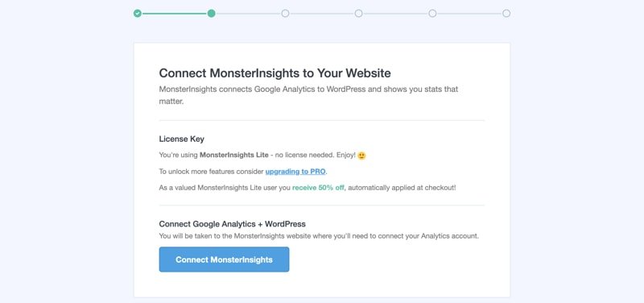This screenshot has width=644, height=303.
Task: Click the completed first step checkmark circle
Action: pyautogui.click(x=137, y=14)
